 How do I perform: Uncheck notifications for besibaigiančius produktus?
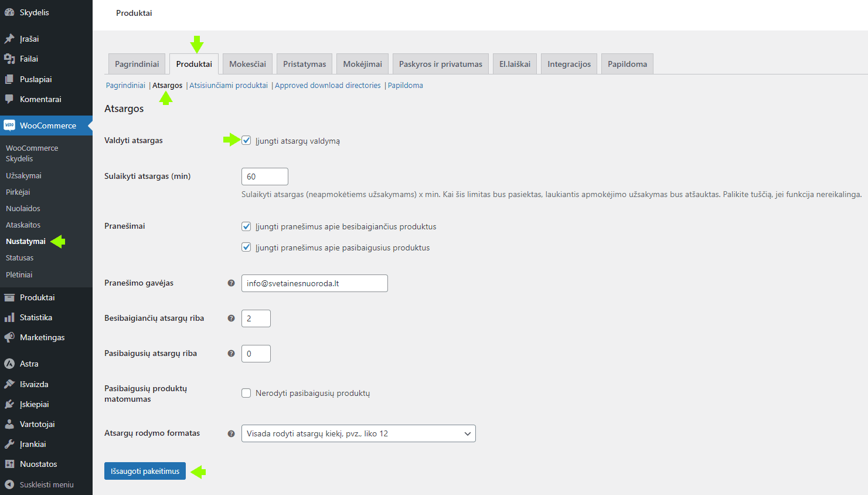247,226
